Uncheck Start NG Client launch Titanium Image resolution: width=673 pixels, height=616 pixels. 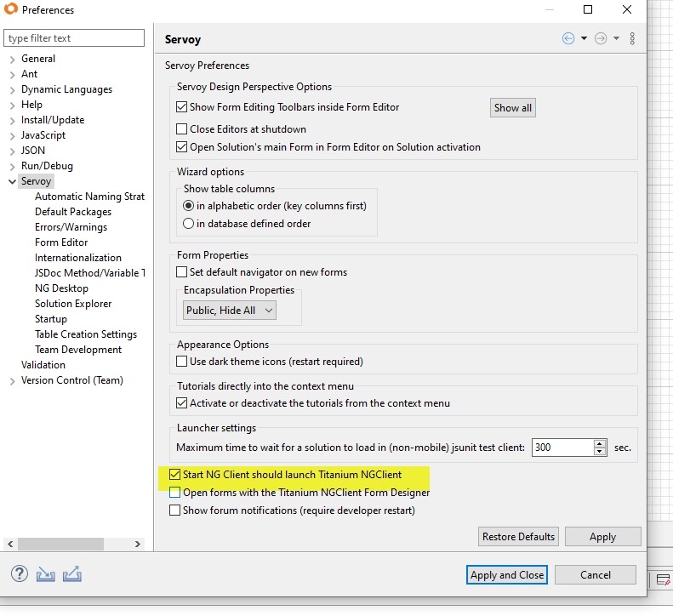[174, 475]
